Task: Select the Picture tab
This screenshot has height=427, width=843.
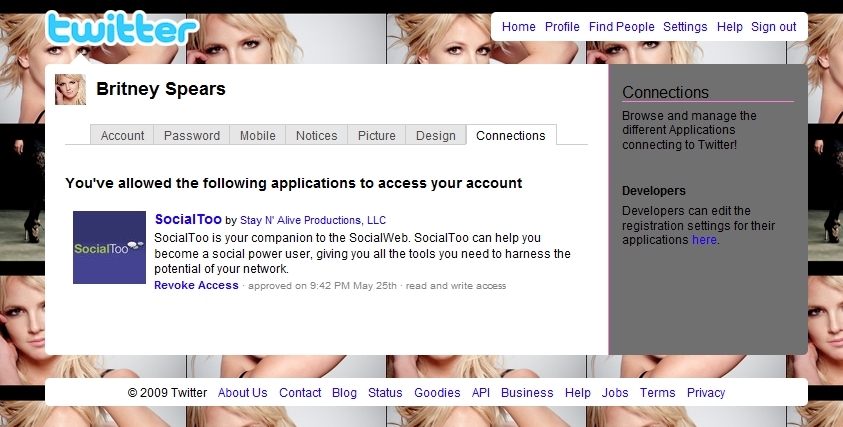Action: (x=376, y=136)
